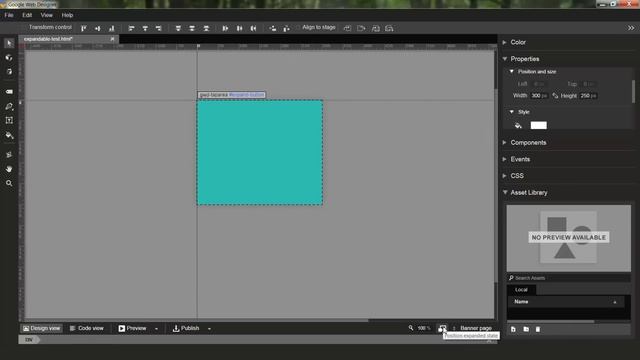Viewport: 640px width, 360px height.
Task: Switch to Code view
Action: (87, 328)
